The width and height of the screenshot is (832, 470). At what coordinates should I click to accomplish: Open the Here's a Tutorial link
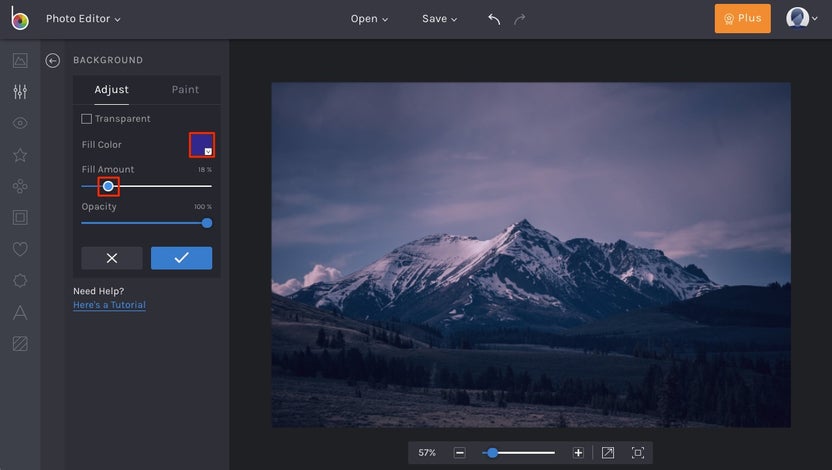click(x=109, y=305)
